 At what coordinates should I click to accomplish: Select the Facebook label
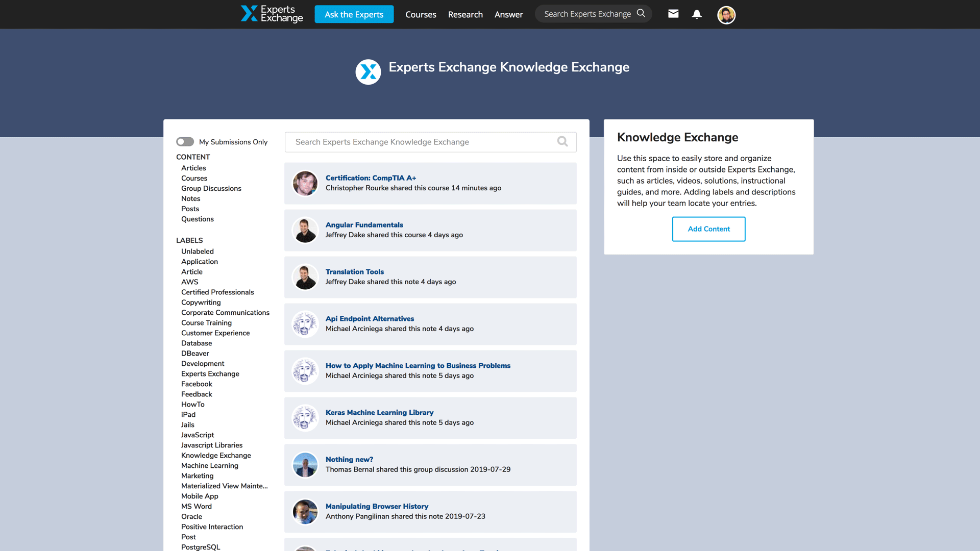(x=197, y=384)
